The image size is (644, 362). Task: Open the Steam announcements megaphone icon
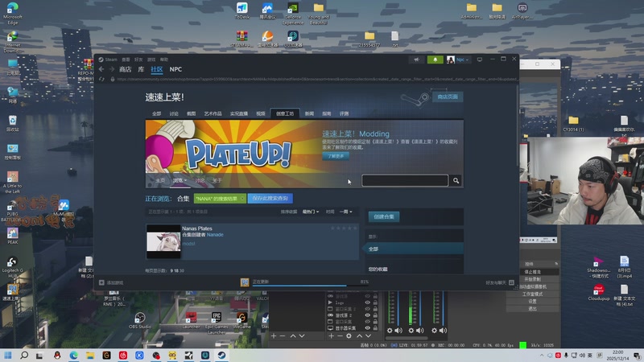tap(416, 60)
